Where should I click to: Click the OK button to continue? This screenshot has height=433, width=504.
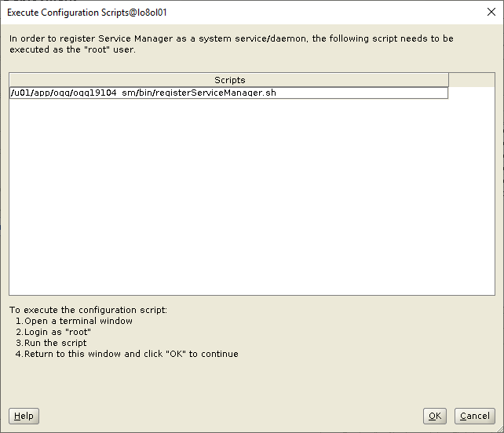[434, 416]
